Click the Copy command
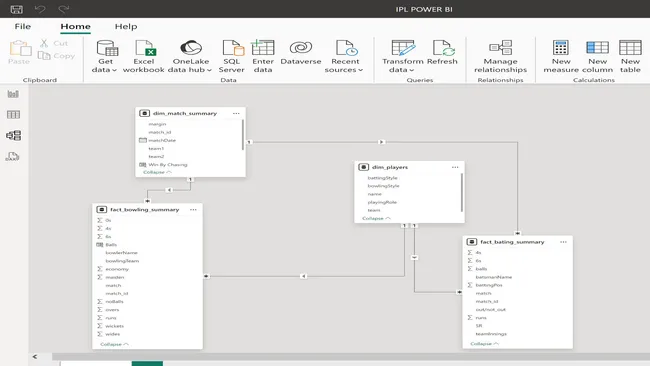This screenshot has width=650, height=366. [56, 56]
